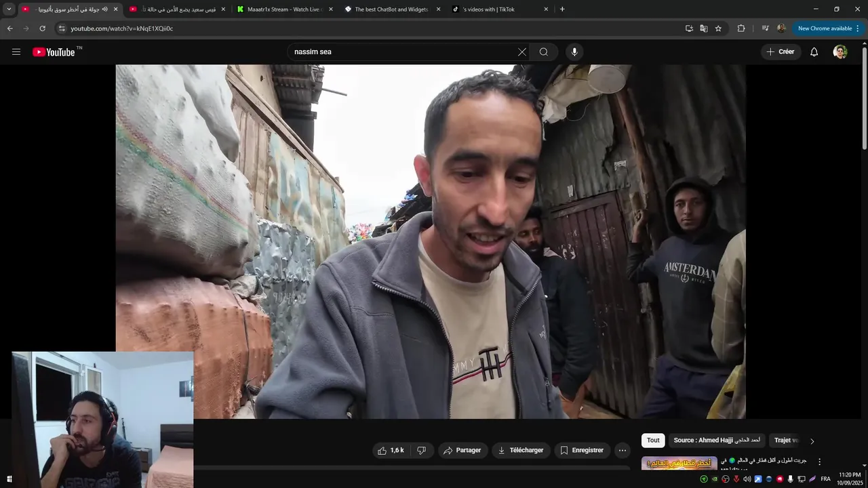Open the more actions ellipsis under video

click(623, 450)
